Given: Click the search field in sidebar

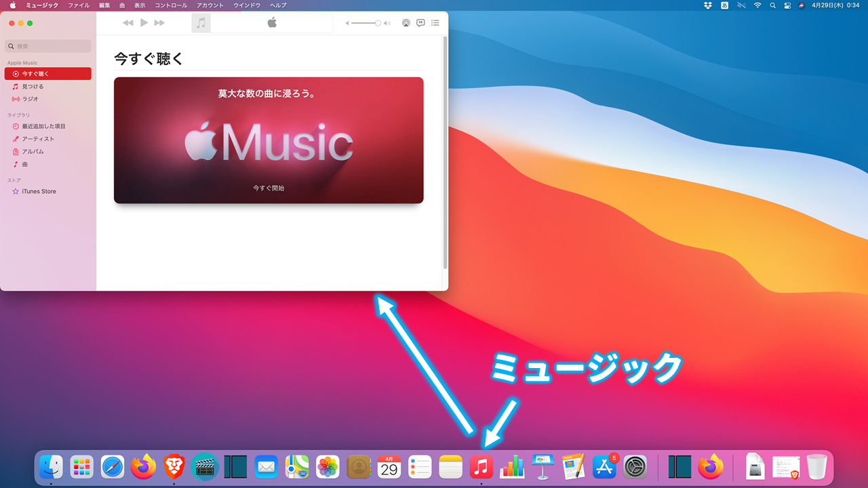Looking at the screenshot, I should click(47, 46).
